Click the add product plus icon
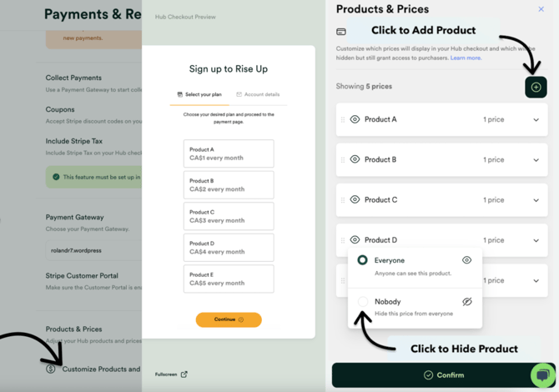 coord(536,87)
